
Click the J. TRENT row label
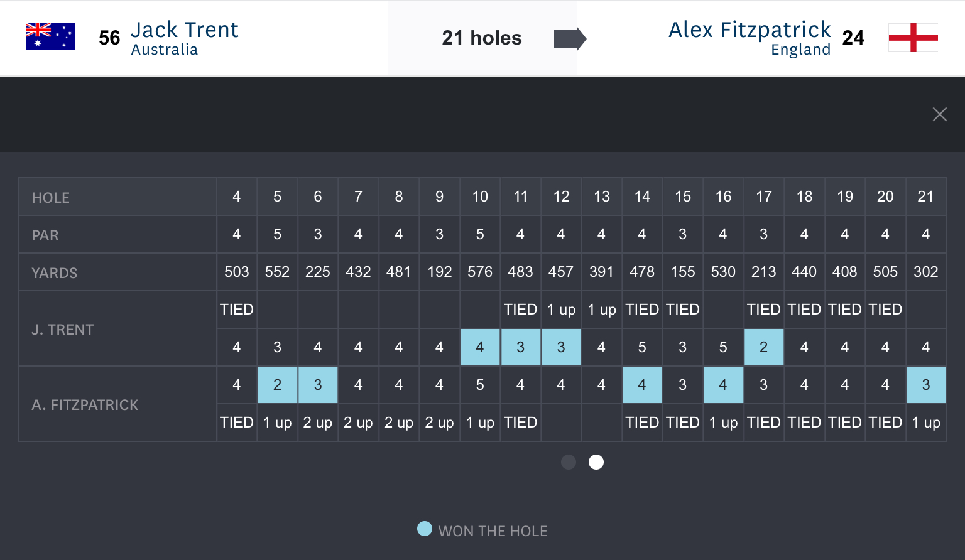[x=63, y=330]
